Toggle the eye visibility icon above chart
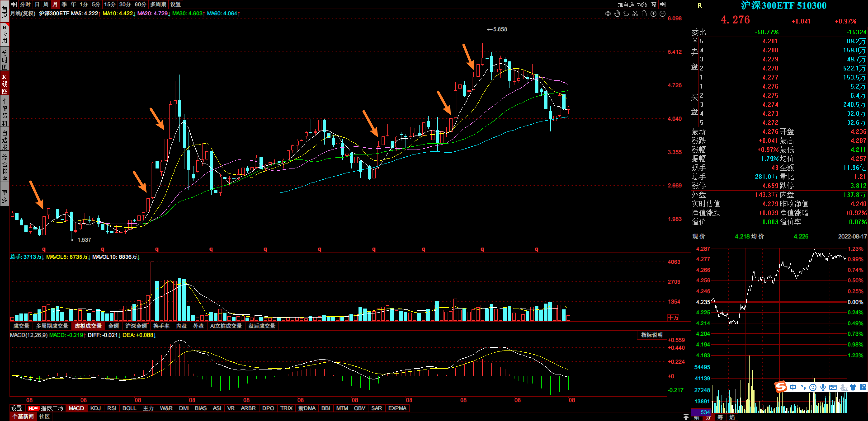Screen dimensions: 868x421 coord(608,14)
